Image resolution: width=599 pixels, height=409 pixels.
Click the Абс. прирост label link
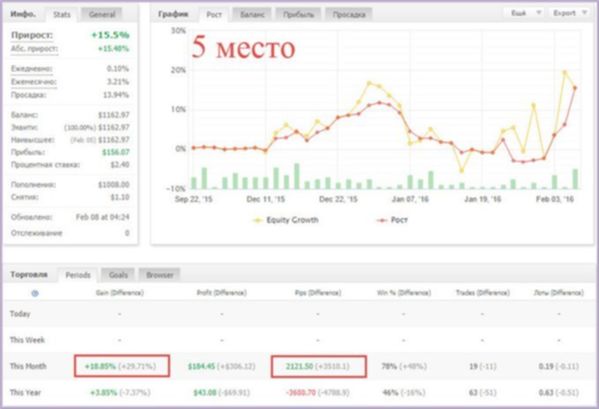[34, 49]
